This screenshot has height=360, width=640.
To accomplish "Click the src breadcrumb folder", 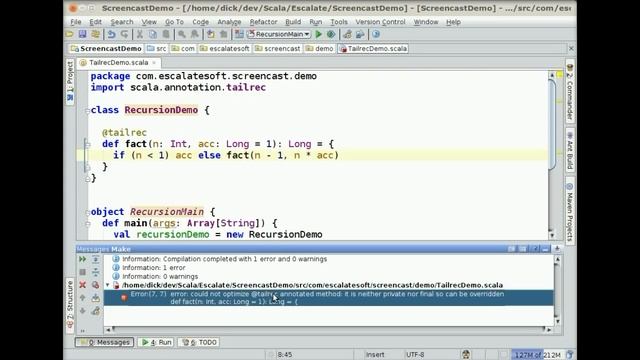I will click(x=157, y=49).
